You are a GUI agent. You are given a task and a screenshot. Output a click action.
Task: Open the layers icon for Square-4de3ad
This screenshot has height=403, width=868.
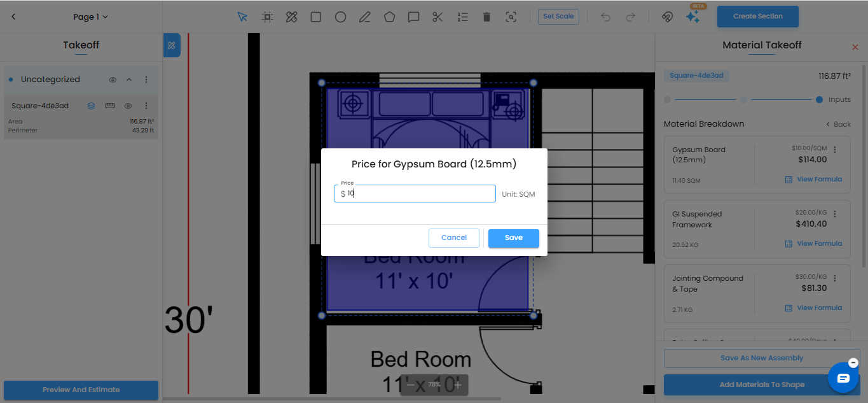[92, 106]
